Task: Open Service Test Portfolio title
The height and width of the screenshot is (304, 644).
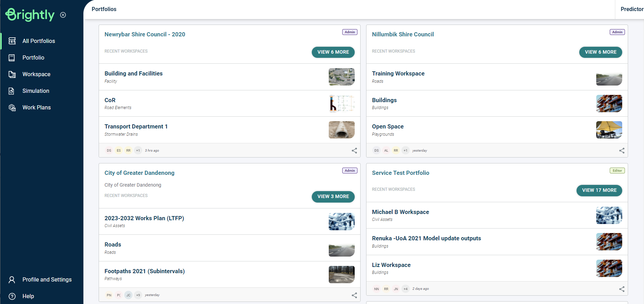Action: coord(400,173)
